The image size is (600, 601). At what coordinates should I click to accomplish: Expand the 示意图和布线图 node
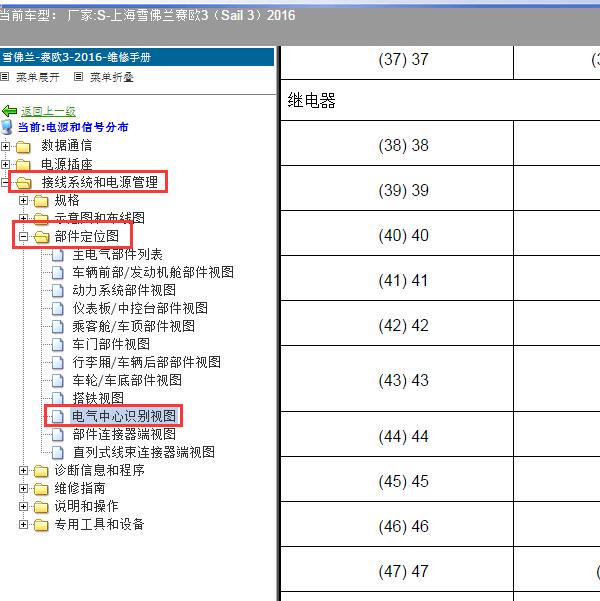pyautogui.click(x=23, y=218)
